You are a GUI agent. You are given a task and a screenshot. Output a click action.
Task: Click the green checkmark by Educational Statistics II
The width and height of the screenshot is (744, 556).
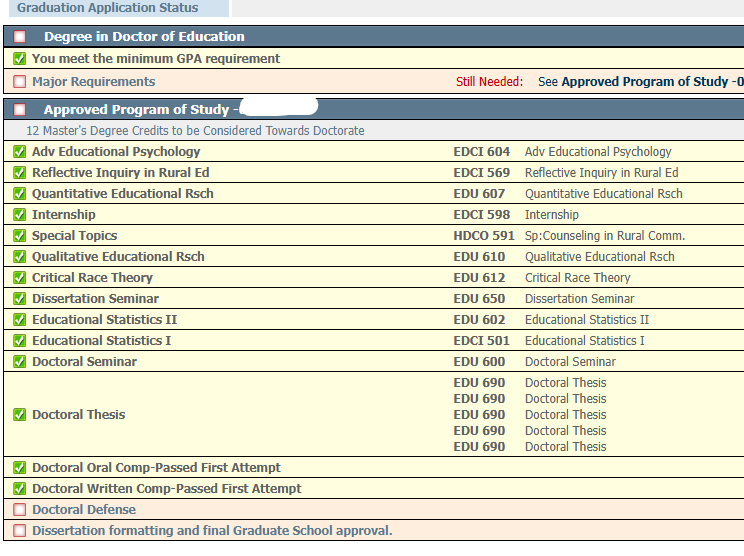point(19,320)
